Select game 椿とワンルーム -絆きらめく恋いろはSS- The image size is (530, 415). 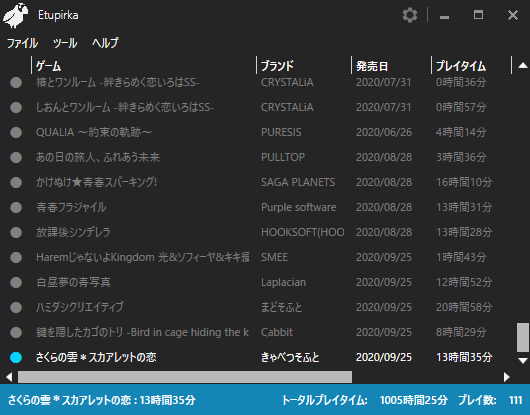tap(118, 82)
